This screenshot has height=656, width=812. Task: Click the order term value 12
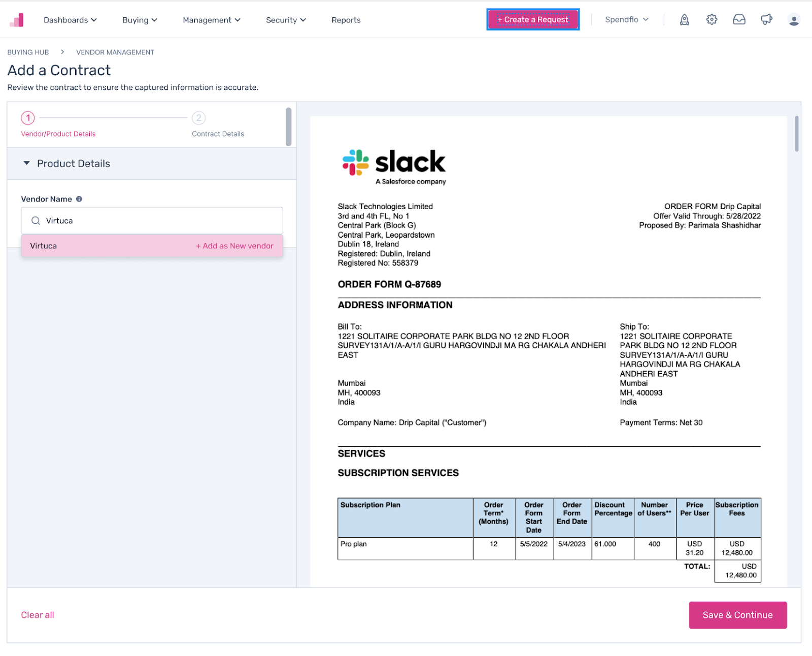coord(494,544)
